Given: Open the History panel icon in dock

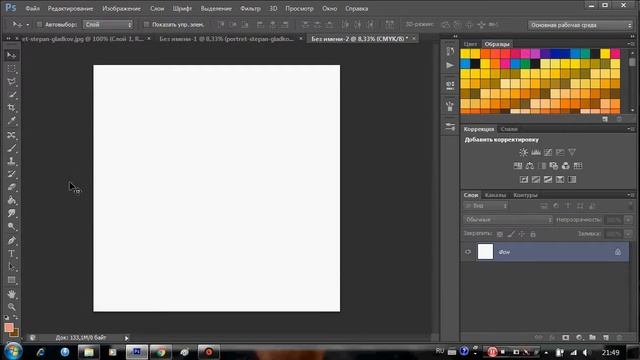Looking at the screenshot, I should pos(450,51).
